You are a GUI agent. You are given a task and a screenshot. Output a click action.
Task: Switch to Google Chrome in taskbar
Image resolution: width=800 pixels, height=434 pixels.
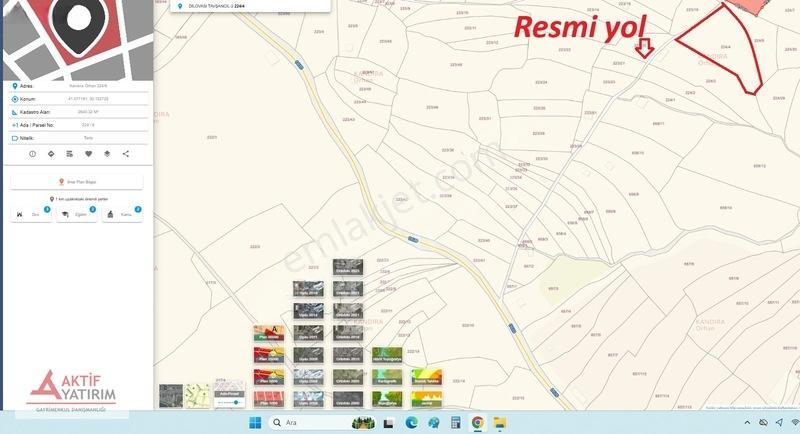(478, 423)
